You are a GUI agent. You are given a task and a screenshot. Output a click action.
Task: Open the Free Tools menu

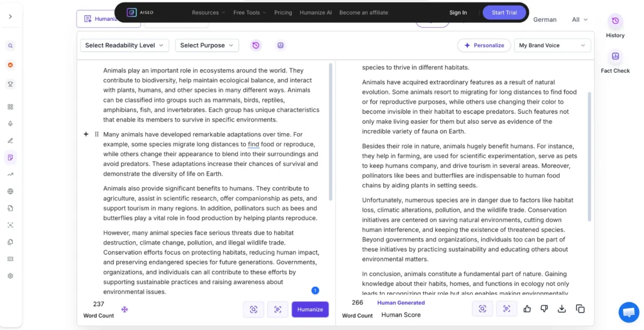pyautogui.click(x=250, y=13)
